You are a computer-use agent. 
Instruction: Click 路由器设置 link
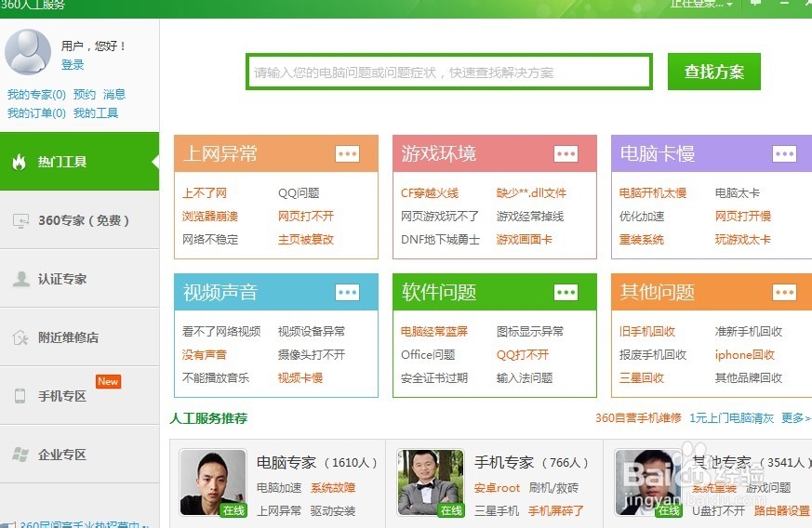781,511
